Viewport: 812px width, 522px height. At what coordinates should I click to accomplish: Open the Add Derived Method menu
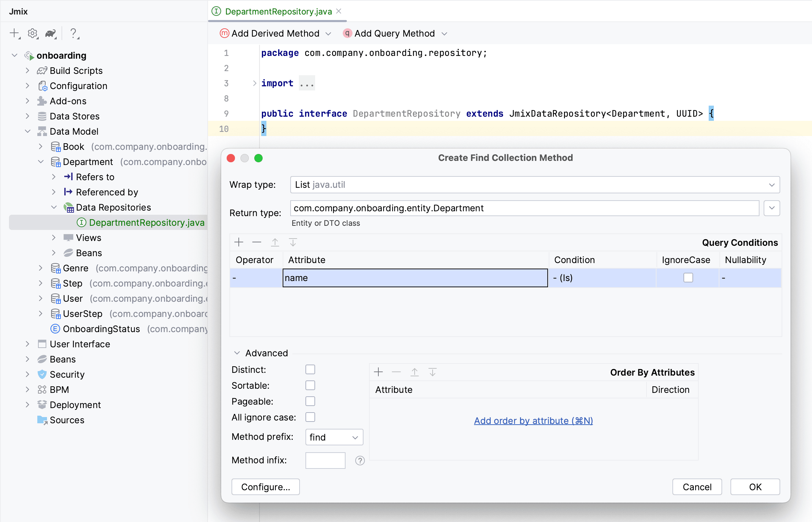(275, 33)
